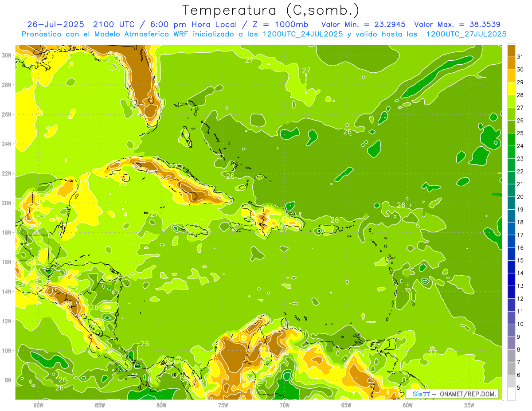Click the "1200UTC_24JUL2025" initialization time
532x411 pixels.
click(303, 34)
